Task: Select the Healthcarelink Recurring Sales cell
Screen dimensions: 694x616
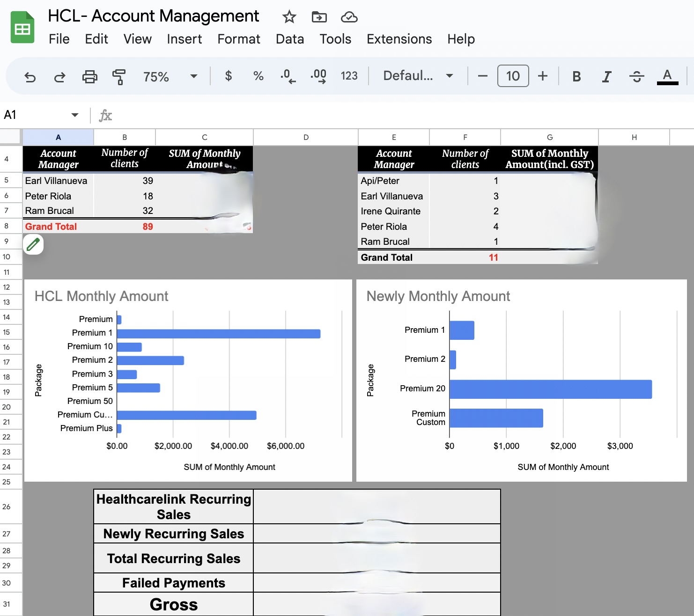Action: (174, 507)
